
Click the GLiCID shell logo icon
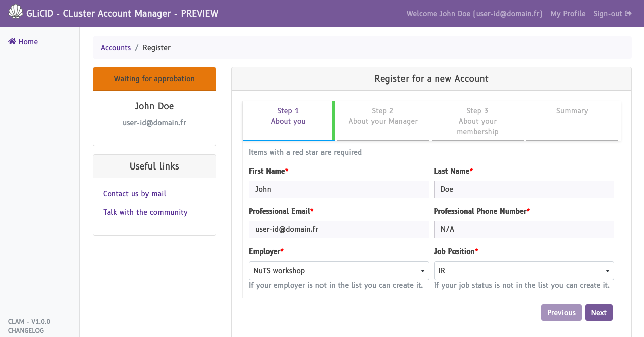[x=16, y=12]
